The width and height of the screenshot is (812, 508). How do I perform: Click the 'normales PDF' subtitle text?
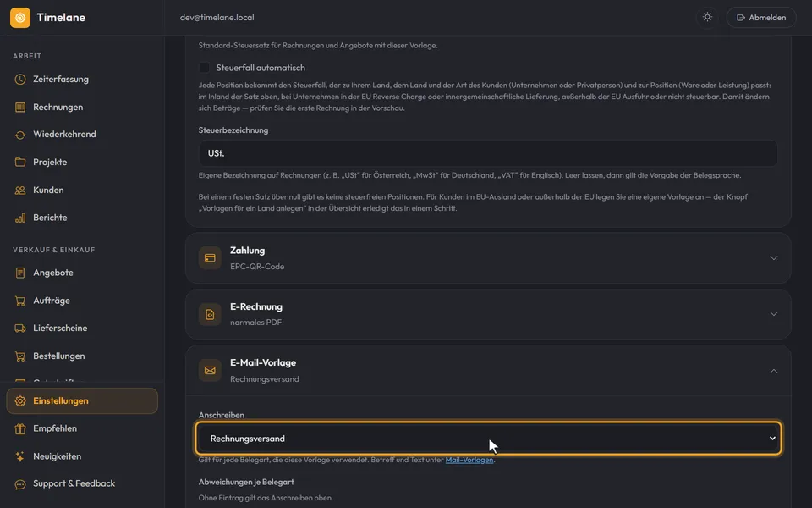tap(255, 323)
